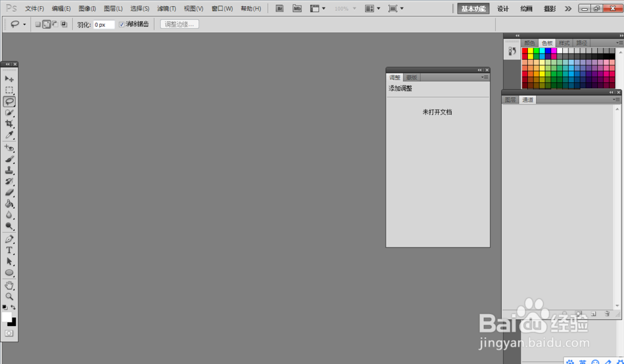Select the Eraser tool
624x364 pixels.
[9, 193]
